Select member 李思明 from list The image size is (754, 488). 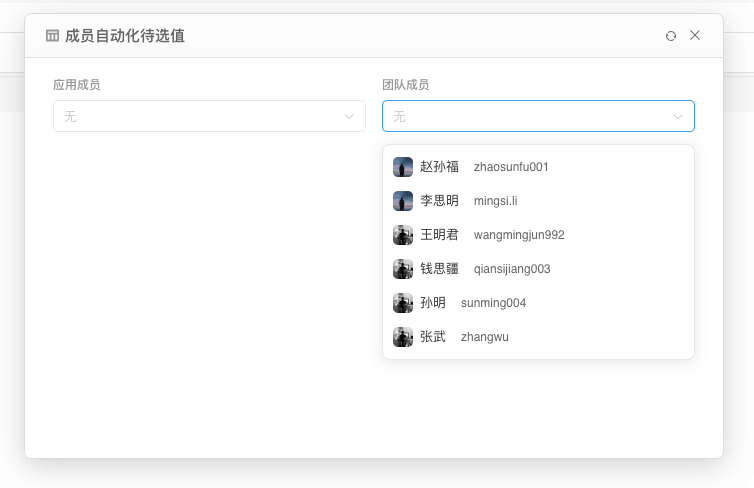[538, 201]
